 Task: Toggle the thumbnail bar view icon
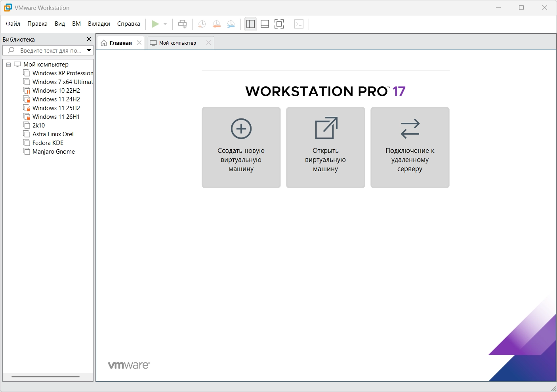point(265,24)
